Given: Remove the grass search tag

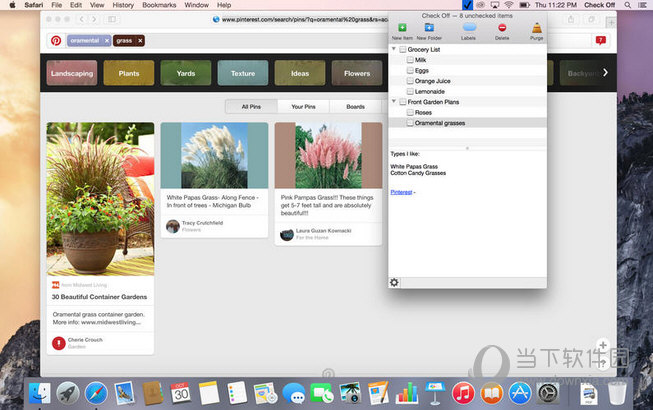Looking at the screenshot, I should (x=140, y=40).
